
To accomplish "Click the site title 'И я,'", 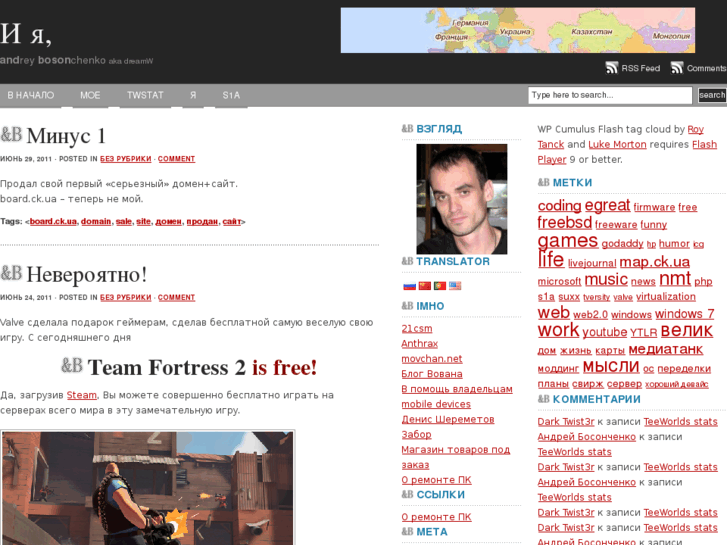I will pos(26,34).
